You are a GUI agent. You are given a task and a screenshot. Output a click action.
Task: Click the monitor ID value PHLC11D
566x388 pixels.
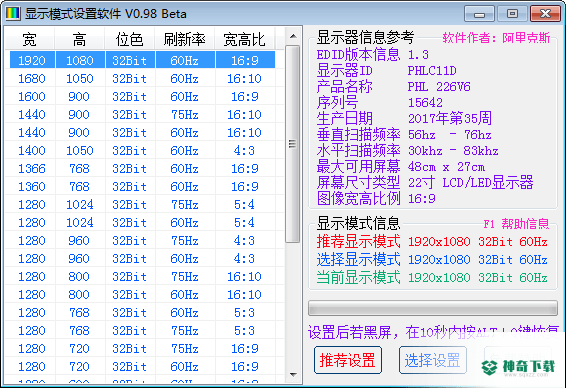tap(432, 70)
